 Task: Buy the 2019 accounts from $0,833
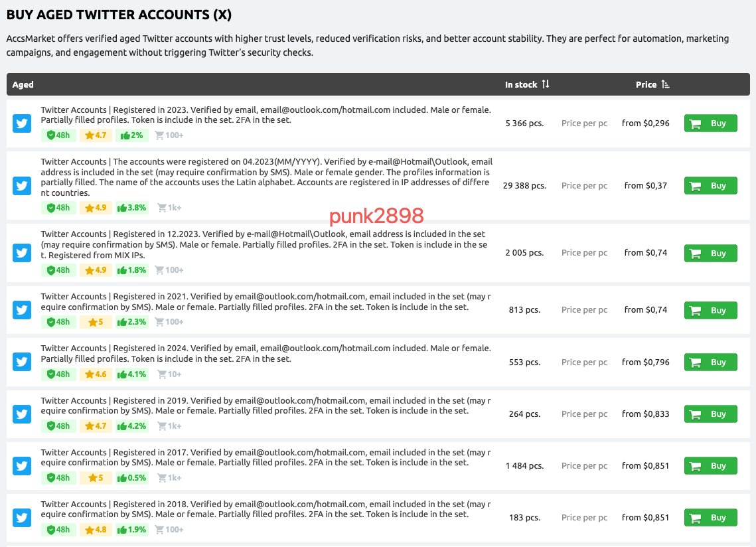coord(710,414)
